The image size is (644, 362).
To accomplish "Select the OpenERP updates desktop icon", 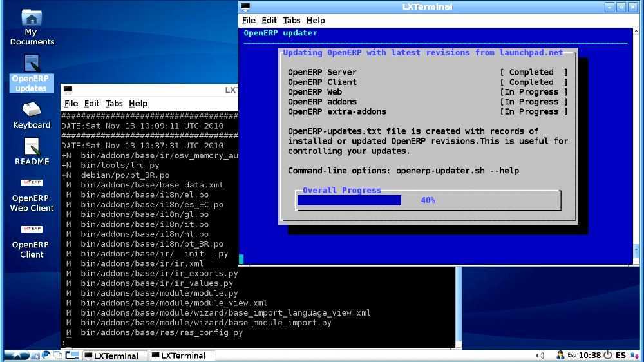I will [x=32, y=73].
